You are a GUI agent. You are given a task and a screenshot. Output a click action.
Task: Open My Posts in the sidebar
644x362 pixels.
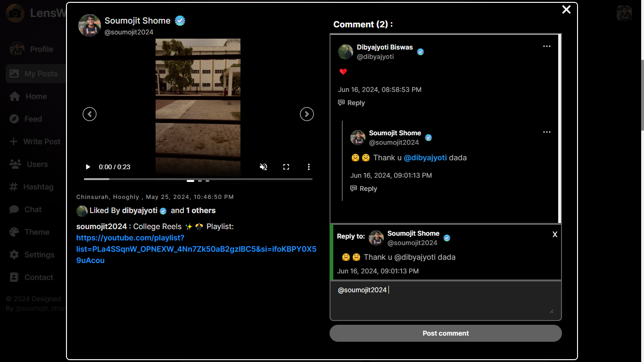36,74
